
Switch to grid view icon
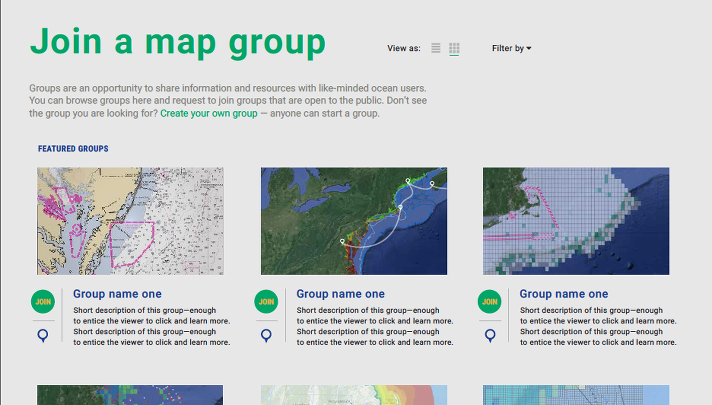coord(454,48)
